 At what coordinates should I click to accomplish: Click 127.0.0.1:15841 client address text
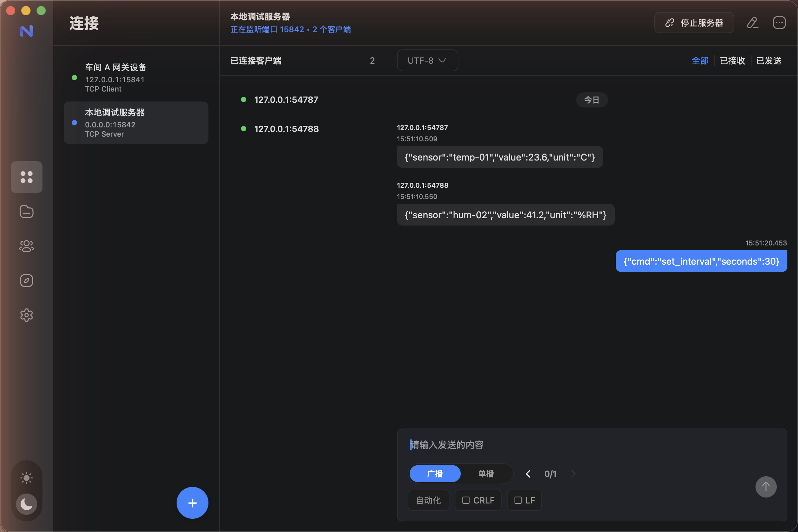coord(115,79)
